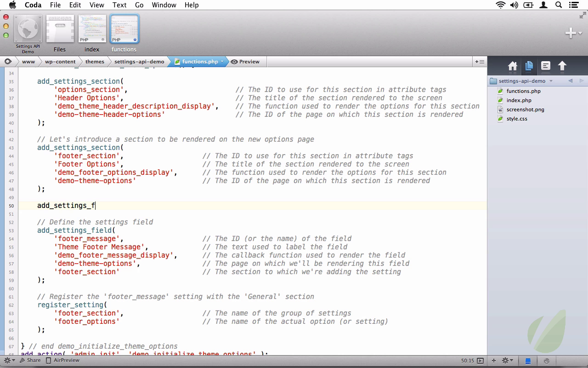Navigate to www in the path bar
588x368 pixels.
28,62
